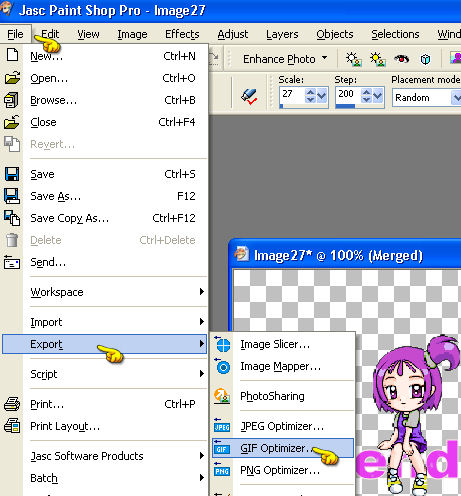Image resolution: width=461 pixels, height=496 pixels.
Task: Click the Image Slicer icon
Action: [x=223, y=344]
